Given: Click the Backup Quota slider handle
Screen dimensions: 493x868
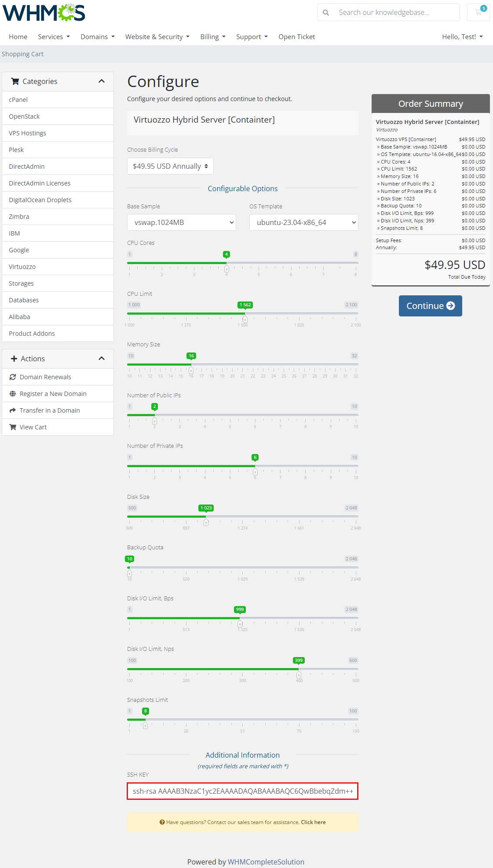Looking at the screenshot, I should pos(129,574).
